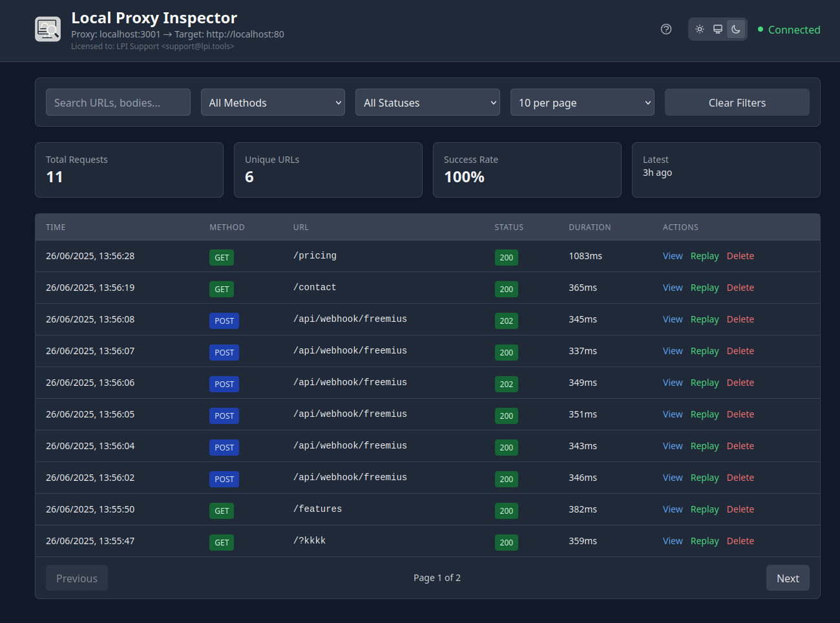View details of the /pricing request

click(x=673, y=256)
